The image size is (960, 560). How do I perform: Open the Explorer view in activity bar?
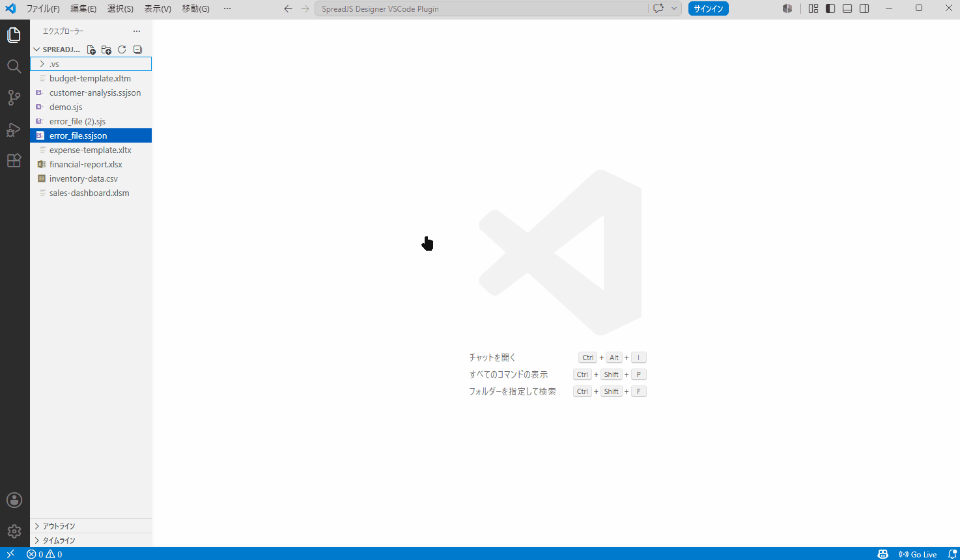(14, 35)
